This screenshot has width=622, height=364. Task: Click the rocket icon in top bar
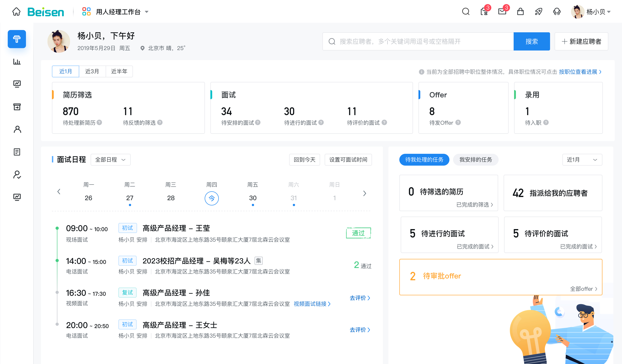[539, 12]
